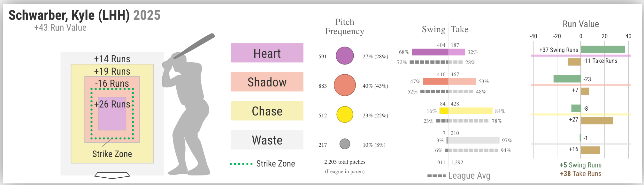Click the purple Heart pitch frequency circle
The width and height of the screenshot is (644, 185).
point(345,56)
